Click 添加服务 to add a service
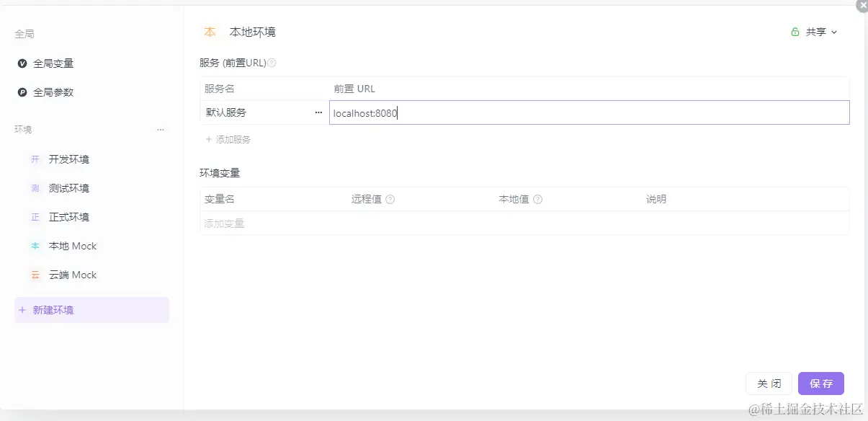The width and height of the screenshot is (868, 421). pyautogui.click(x=228, y=140)
